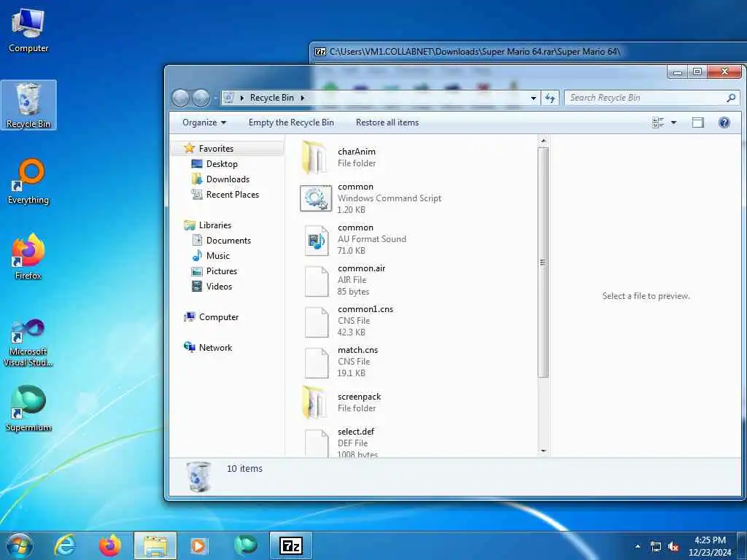The width and height of the screenshot is (747, 560).
Task: Launch Firefox from the taskbar
Action: click(x=110, y=545)
